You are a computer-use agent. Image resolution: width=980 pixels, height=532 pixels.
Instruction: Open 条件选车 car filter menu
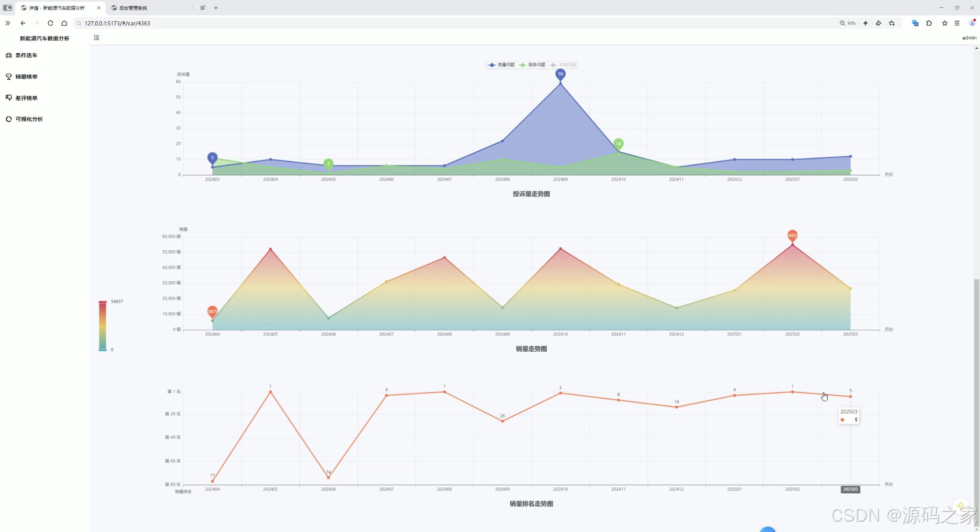click(x=26, y=55)
